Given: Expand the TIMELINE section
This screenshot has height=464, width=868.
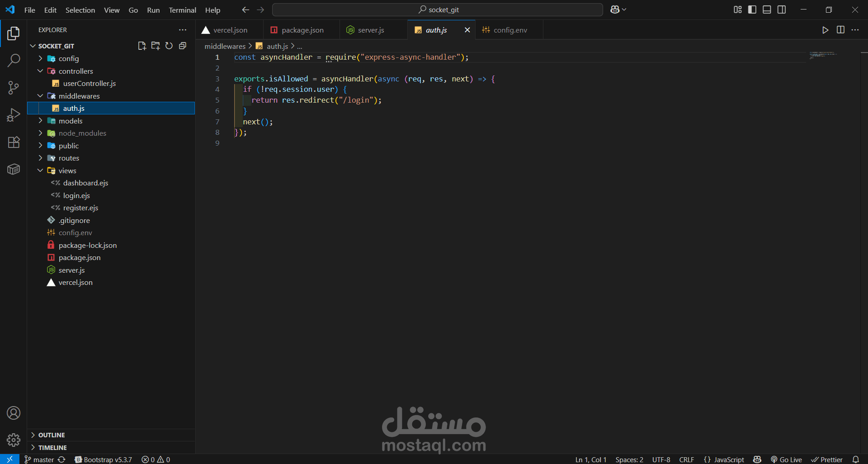Looking at the screenshot, I should click(111, 447).
